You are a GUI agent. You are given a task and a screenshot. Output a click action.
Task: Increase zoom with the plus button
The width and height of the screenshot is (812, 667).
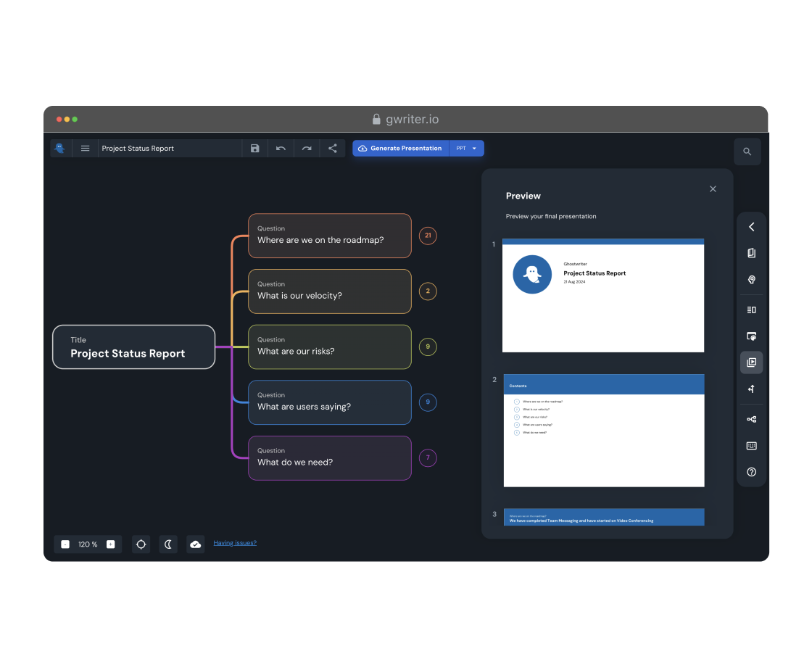tap(111, 544)
